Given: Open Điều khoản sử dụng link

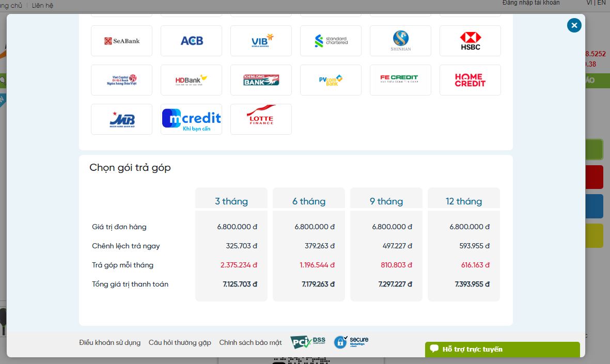Looking at the screenshot, I should point(110,343).
